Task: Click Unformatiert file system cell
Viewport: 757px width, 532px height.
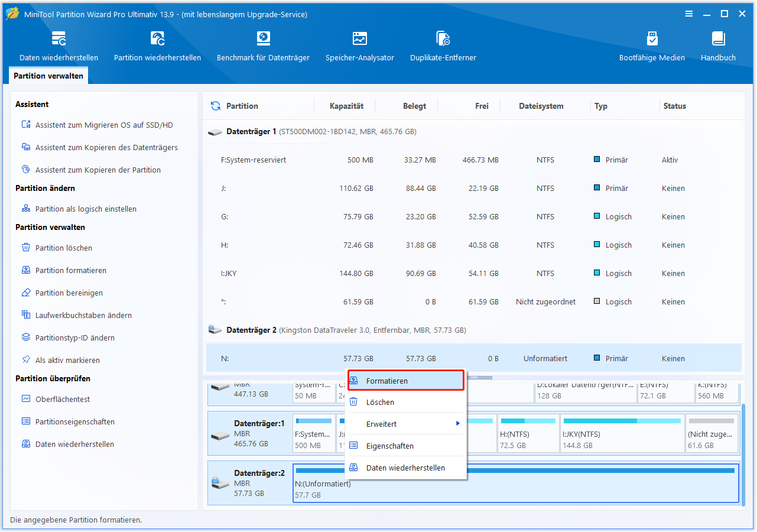Action: pyautogui.click(x=545, y=359)
